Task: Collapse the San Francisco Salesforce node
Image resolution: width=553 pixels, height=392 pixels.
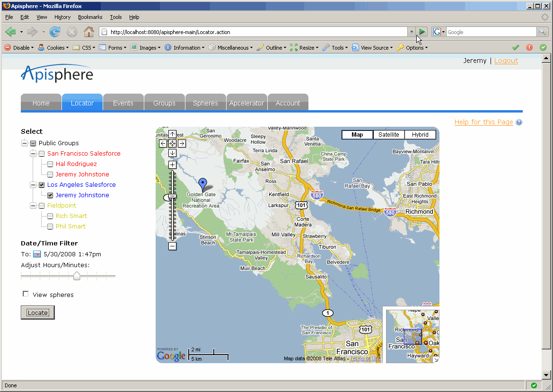Action: point(33,154)
